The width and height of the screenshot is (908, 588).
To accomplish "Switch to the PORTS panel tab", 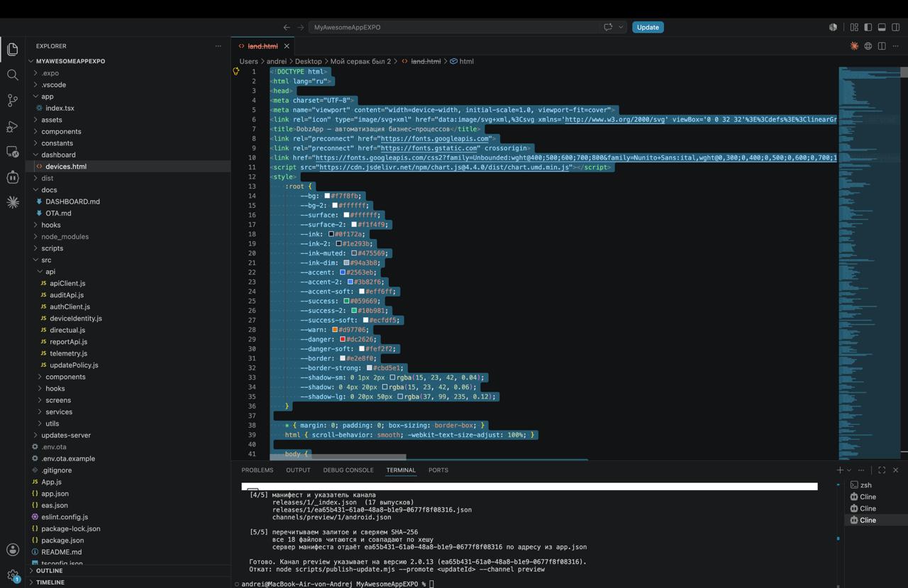I will tap(438, 470).
